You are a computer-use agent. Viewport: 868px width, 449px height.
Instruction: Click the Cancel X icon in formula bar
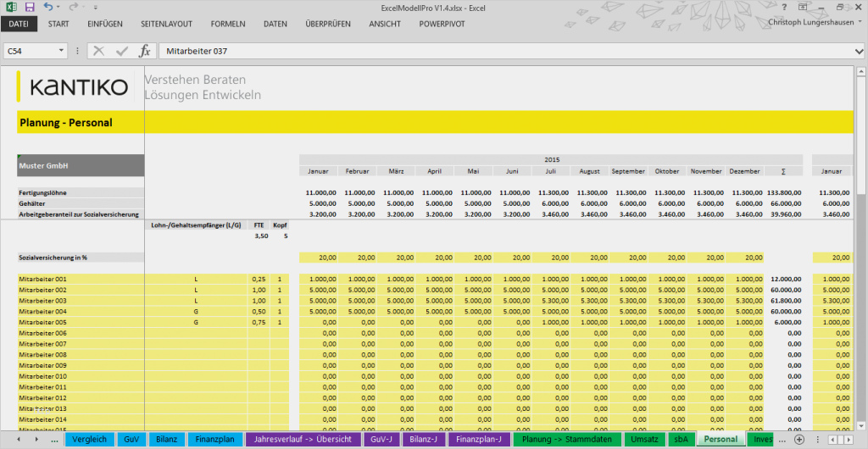(x=99, y=51)
